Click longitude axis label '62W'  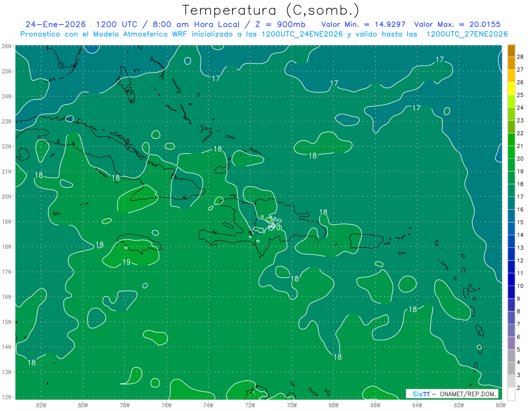click(459, 405)
